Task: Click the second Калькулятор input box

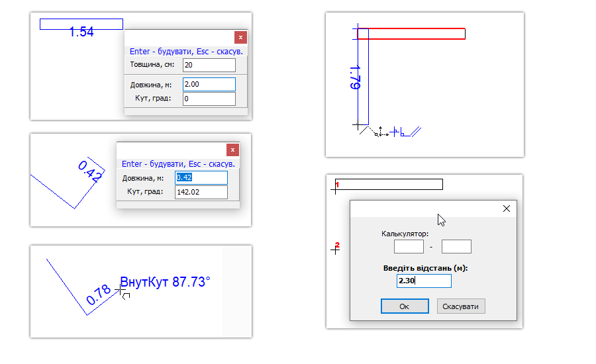Action: [456, 247]
